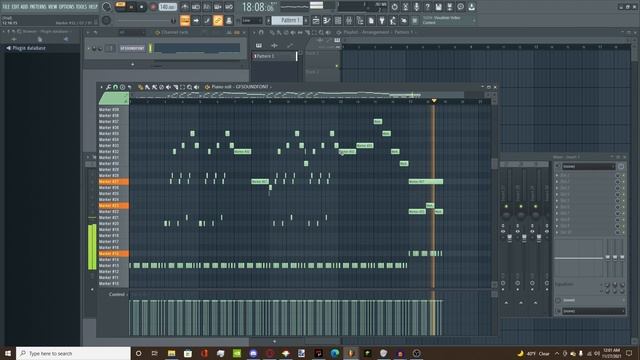
Task: Select piano roll draw pencil tool
Action: [141, 87]
